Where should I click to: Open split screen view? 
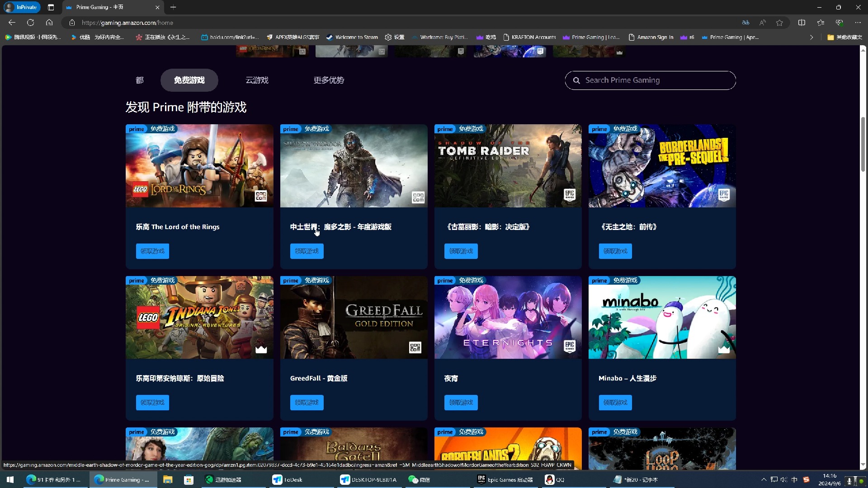pyautogui.click(x=802, y=23)
